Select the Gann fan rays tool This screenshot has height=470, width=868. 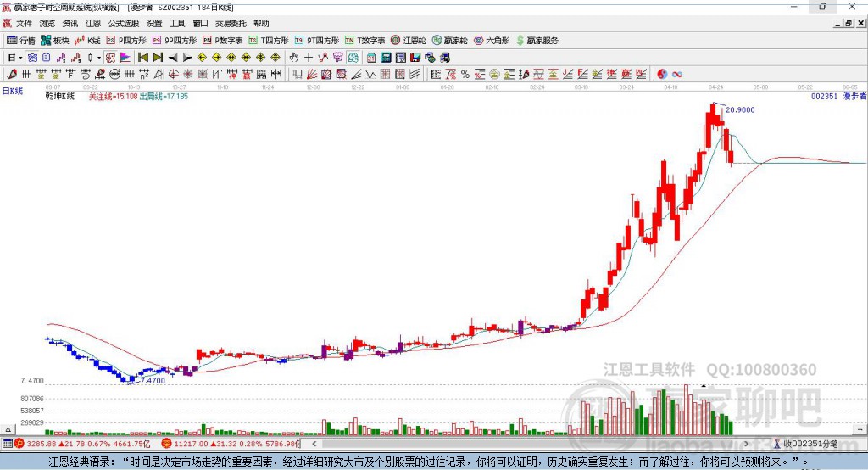click(x=312, y=74)
